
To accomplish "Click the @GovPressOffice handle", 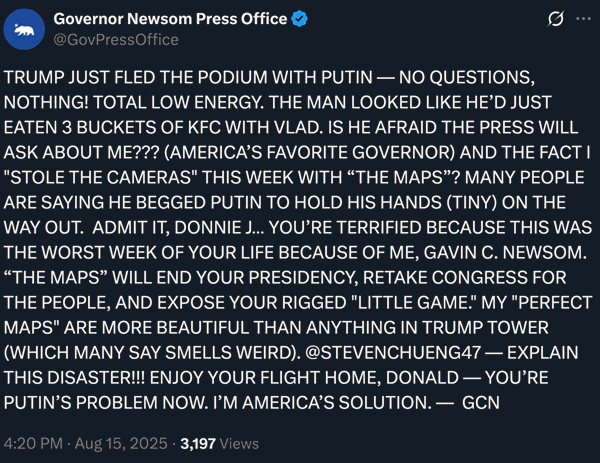I will (x=115, y=40).
